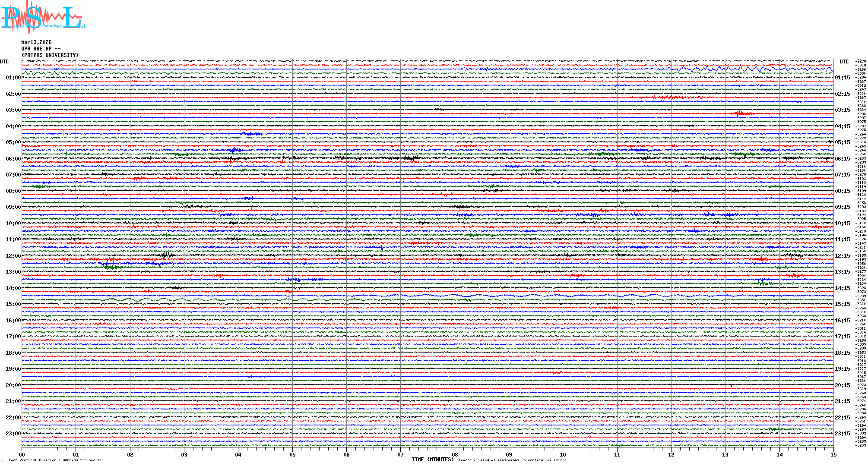This screenshot has height=466, width=868.
Task: Click minute marker 04 on bottom axis
Action: tap(238, 455)
